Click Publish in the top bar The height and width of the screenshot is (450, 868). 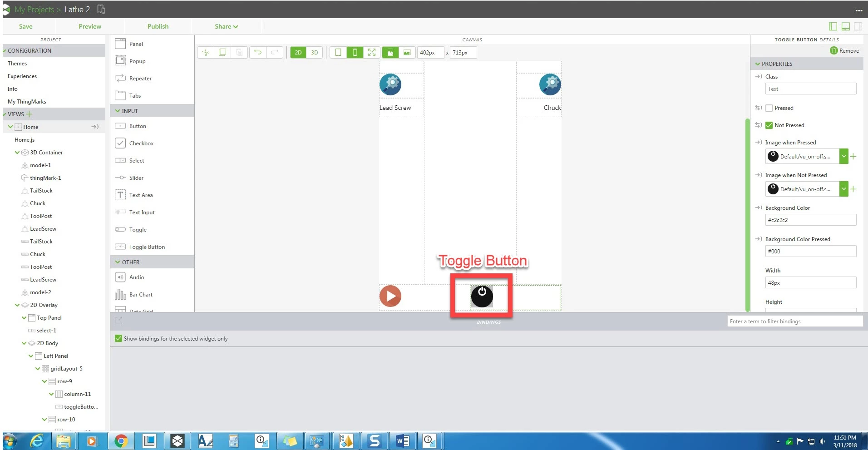click(158, 26)
